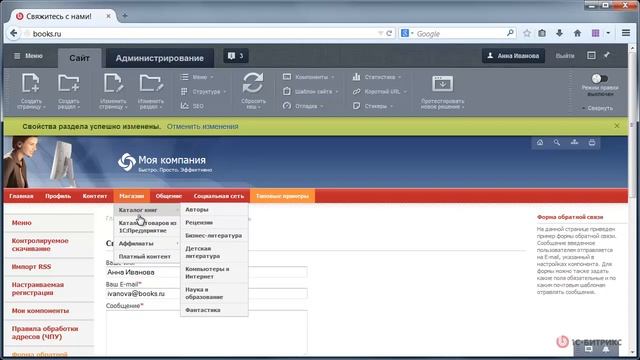This screenshot has width=640, height=360.
Task: Open Контент menu item
Action: (x=95, y=196)
